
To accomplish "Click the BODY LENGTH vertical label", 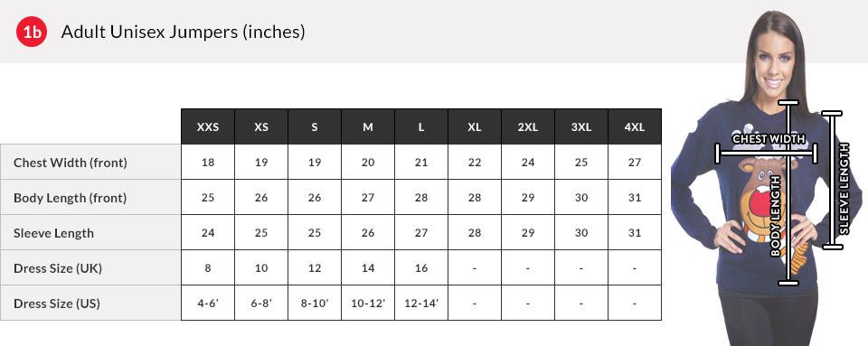I will pos(776,216).
